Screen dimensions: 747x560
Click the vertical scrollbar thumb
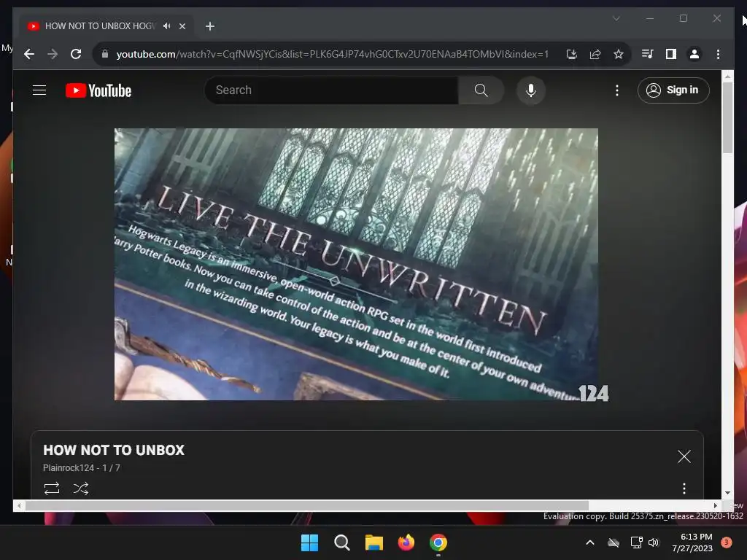click(x=727, y=117)
